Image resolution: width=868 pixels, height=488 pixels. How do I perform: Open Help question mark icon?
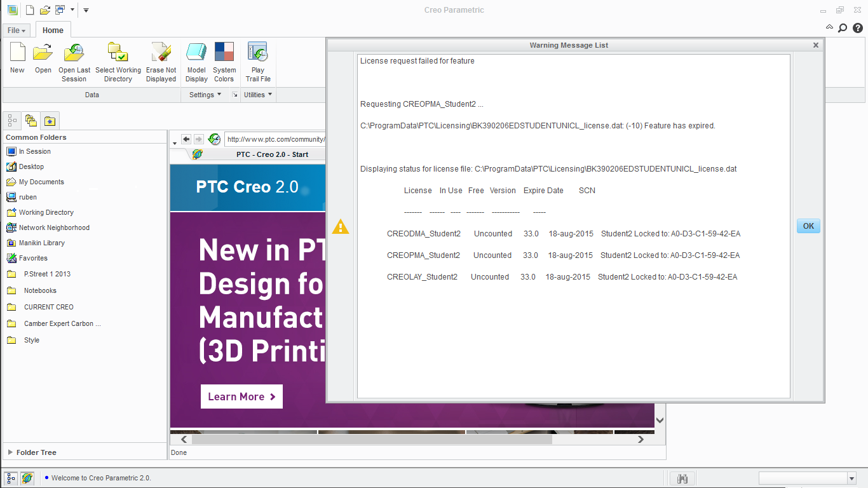click(x=857, y=28)
